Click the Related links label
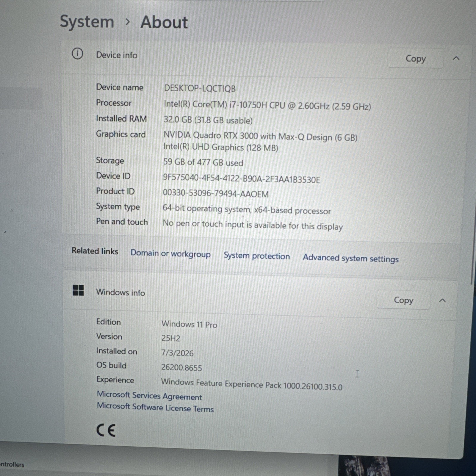 click(95, 251)
